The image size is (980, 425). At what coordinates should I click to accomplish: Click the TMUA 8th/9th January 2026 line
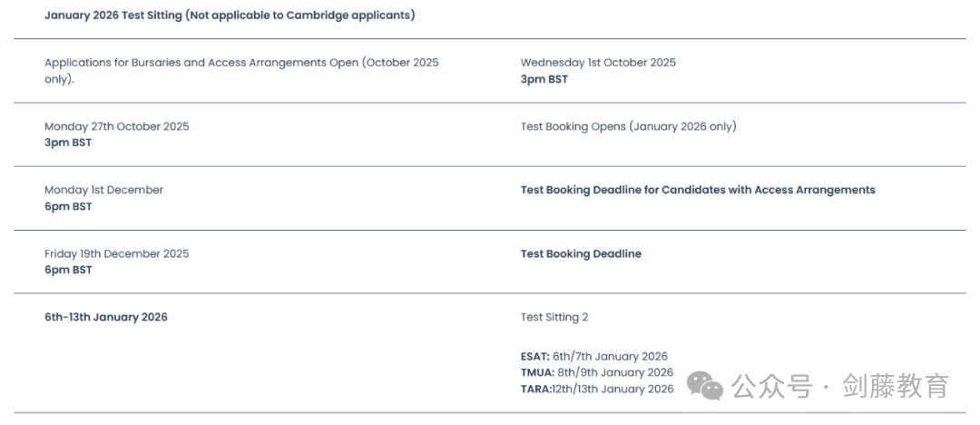597,373
